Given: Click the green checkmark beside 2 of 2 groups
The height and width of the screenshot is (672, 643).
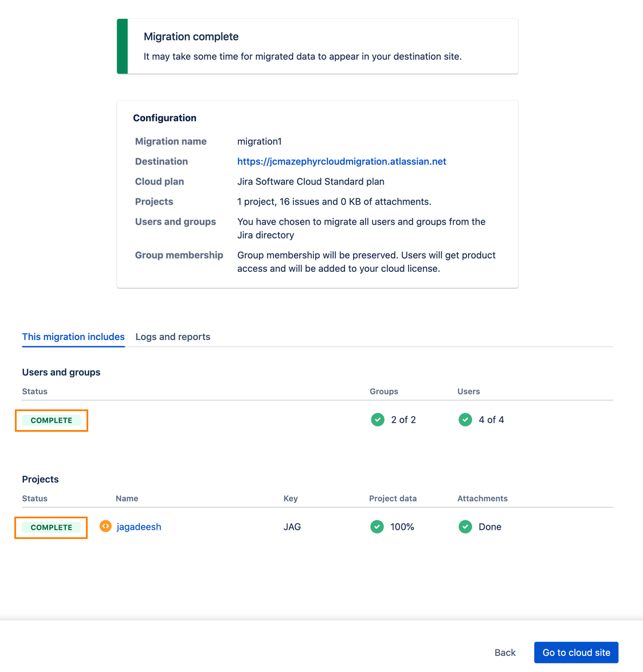Looking at the screenshot, I should click(x=378, y=420).
